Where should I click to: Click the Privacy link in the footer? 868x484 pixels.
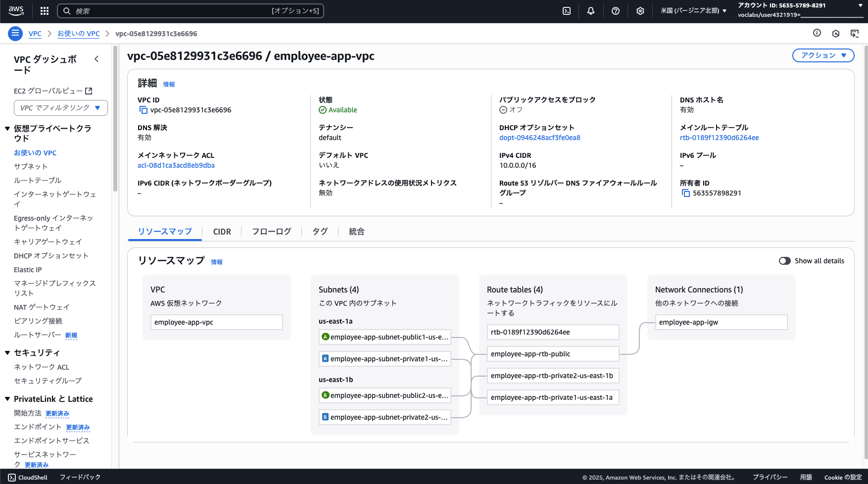click(770, 478)
